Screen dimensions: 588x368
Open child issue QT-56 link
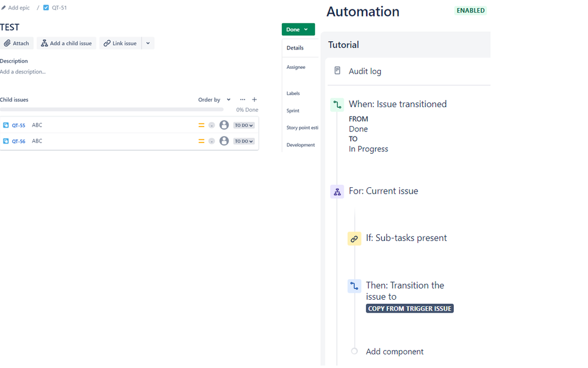click(x=18, y=141)
